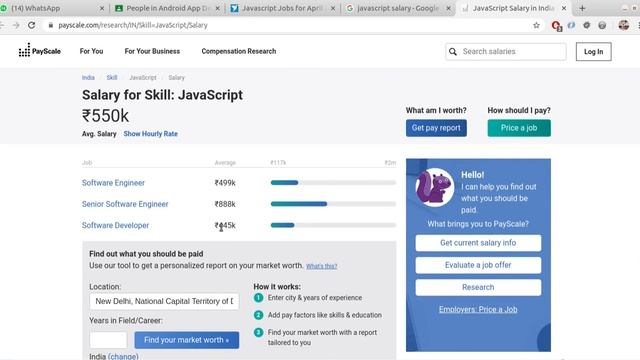Screen dimensions: 640x360
Task: Reload the page with the refresh icon
Action: [31, 25]
